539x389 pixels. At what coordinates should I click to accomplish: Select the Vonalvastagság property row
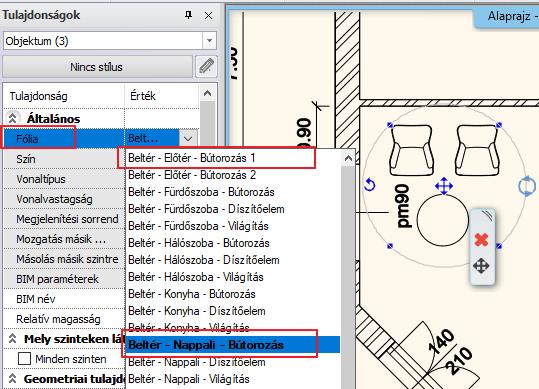point(64,199)
